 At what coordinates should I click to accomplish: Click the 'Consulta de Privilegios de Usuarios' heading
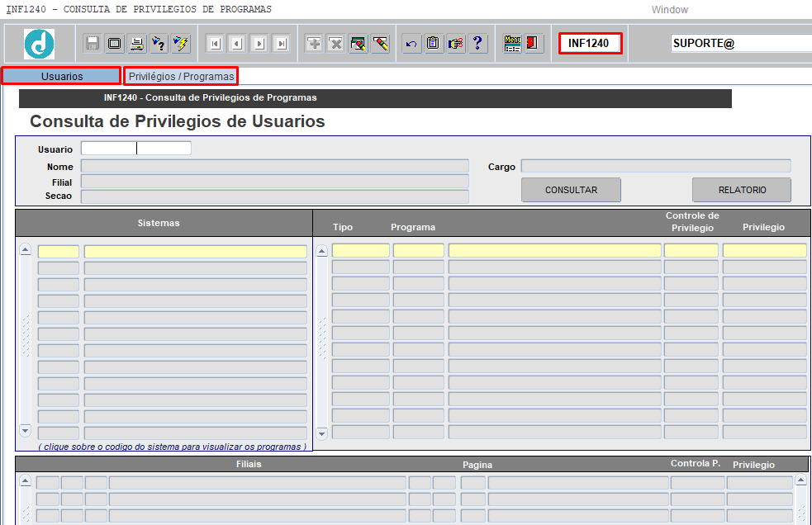pyautogui.click(x=177, y=121)
